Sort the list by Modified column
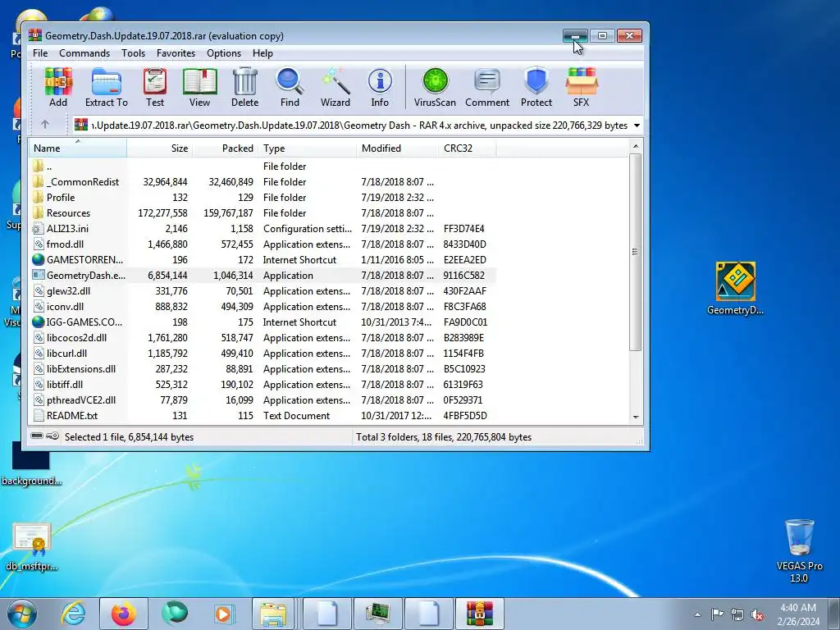 tap(398, 148)
